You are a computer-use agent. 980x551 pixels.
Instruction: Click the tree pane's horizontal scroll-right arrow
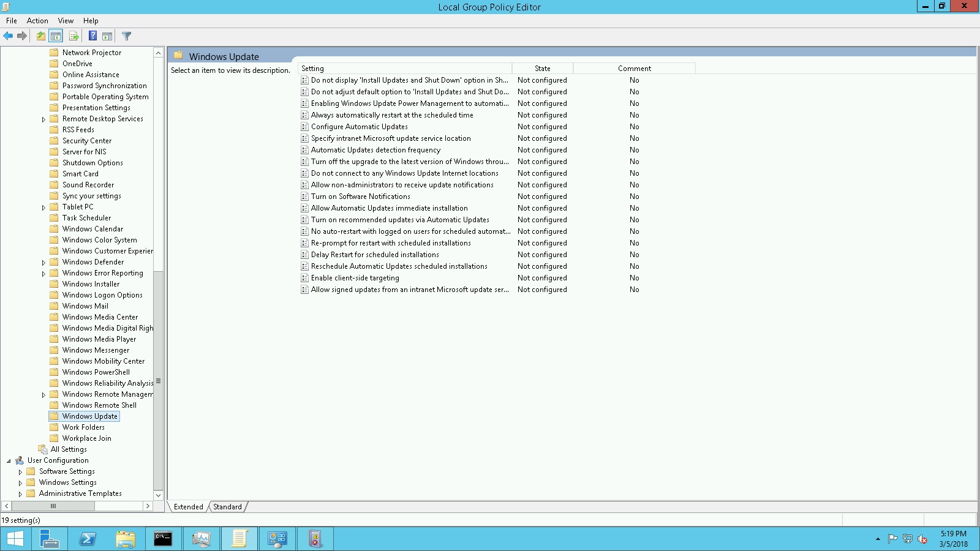[147, 506]
